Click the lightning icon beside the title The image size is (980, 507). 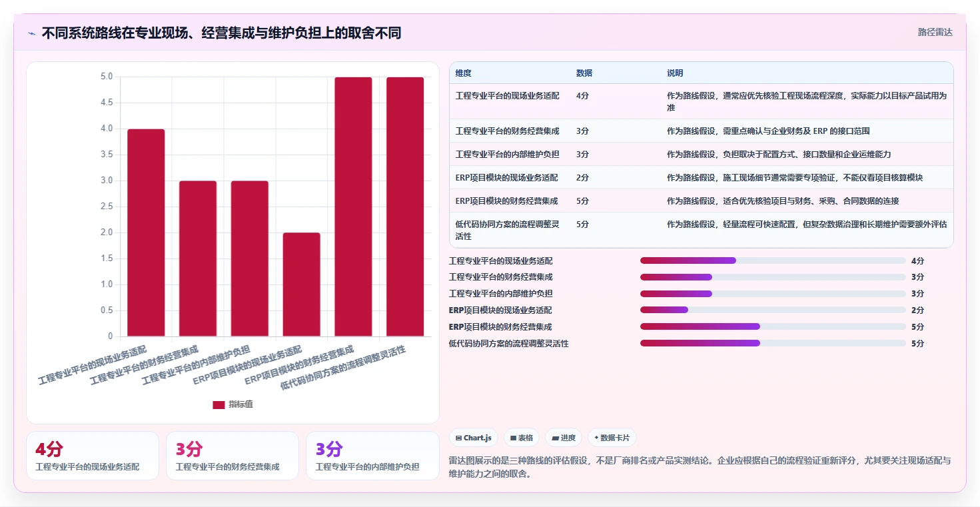[x=31, y=33]
